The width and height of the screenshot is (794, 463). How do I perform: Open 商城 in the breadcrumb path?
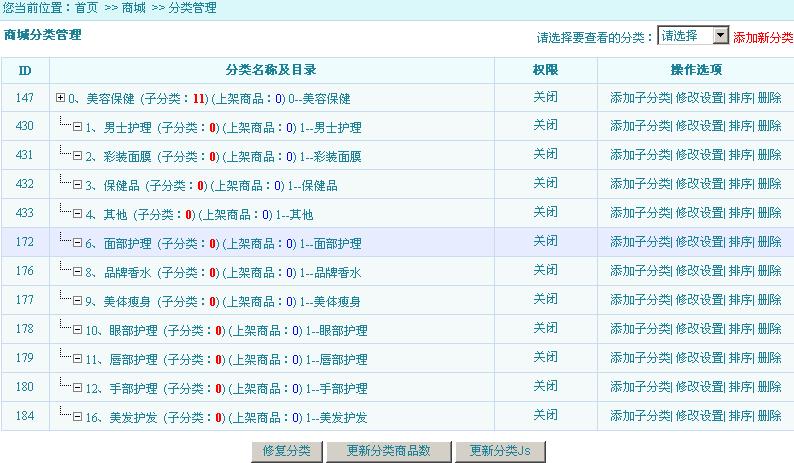click(x=133, y=8)
